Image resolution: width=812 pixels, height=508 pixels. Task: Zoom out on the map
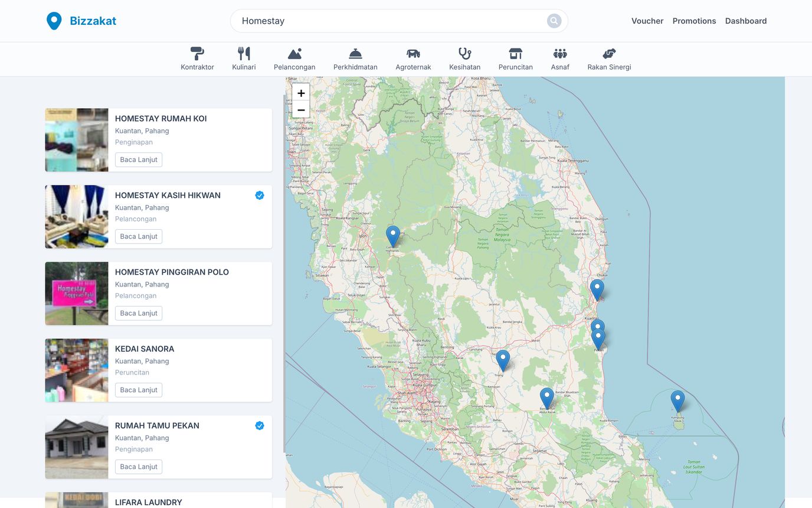click(301, 110)
